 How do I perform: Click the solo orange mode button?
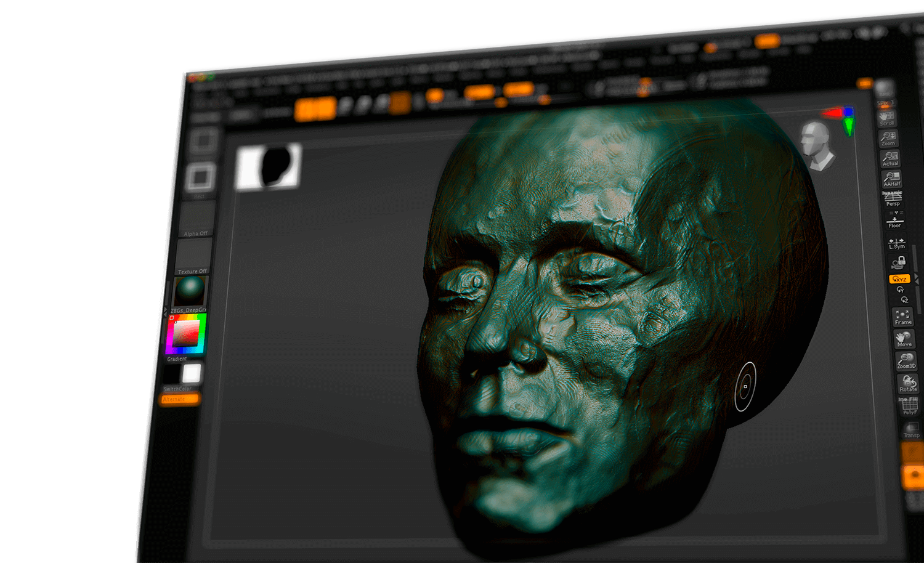click(400, 103)
